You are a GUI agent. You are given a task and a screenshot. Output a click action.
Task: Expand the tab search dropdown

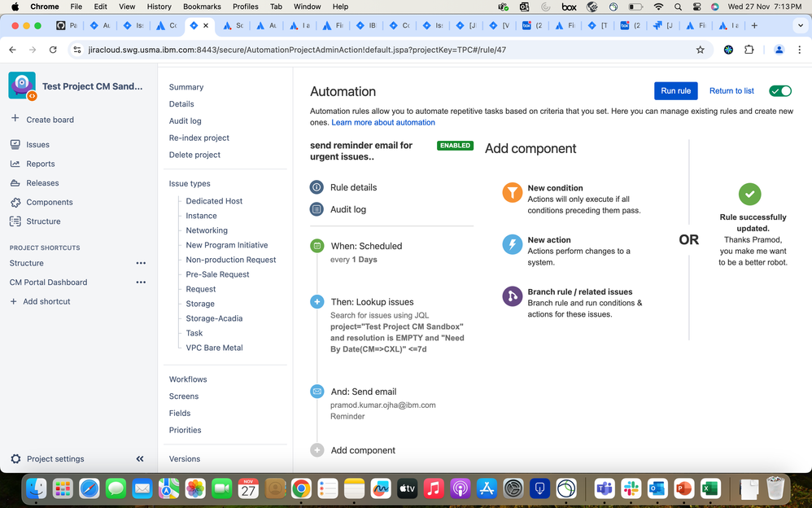point(801,25)
